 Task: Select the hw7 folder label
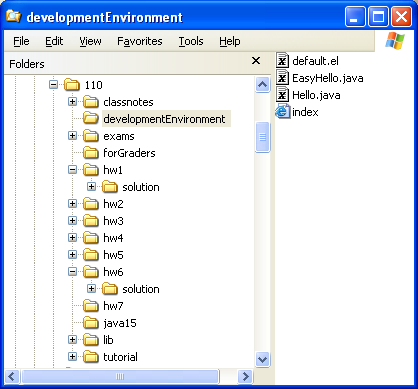(113, 306)
